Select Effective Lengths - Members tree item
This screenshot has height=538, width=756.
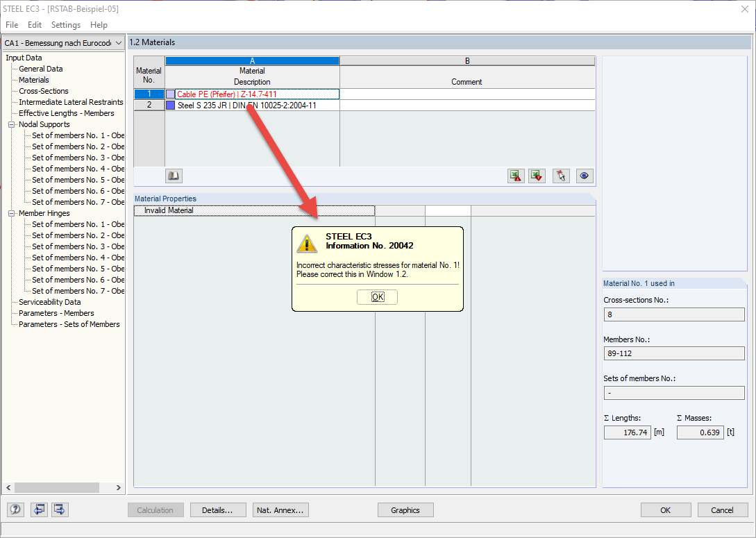pos(67,113)
